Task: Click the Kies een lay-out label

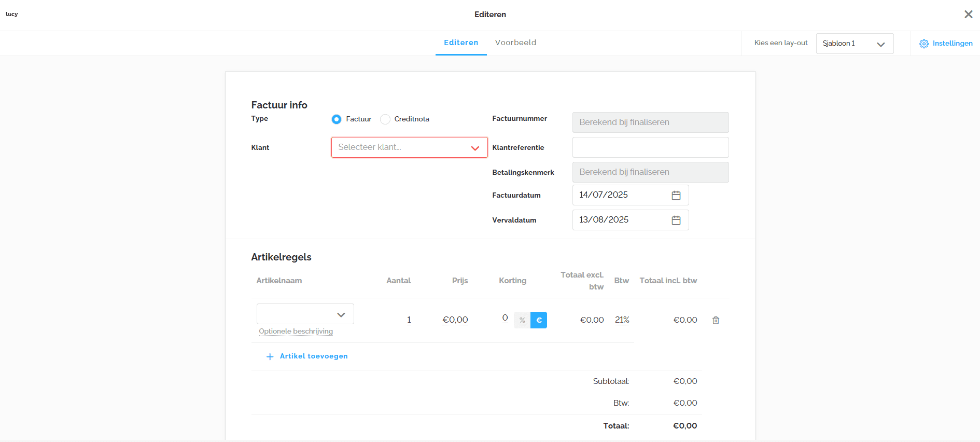Action: click(781, 43)
